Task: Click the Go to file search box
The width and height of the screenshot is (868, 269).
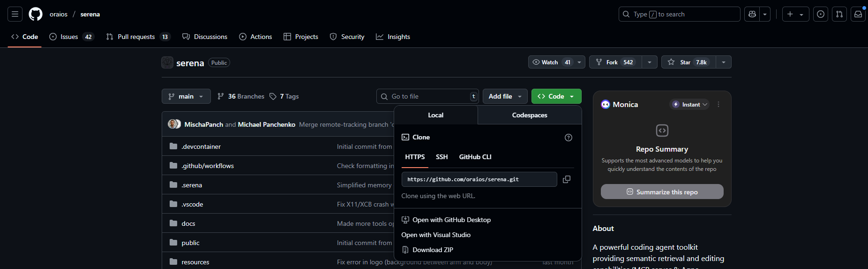Action: [427, 96]
